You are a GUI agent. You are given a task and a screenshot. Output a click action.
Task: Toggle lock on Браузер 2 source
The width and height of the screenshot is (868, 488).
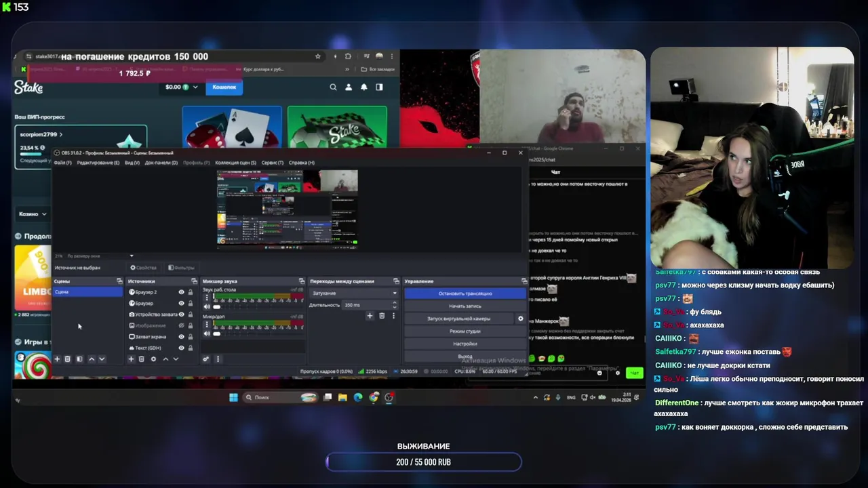point(190,292)
